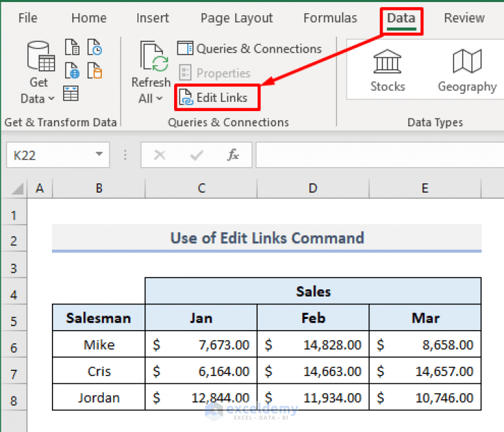Image resolution: width=504 pixels, height=432 pixels.
Task: Click the Jan header cell
Action: click(x=201, y=318)
